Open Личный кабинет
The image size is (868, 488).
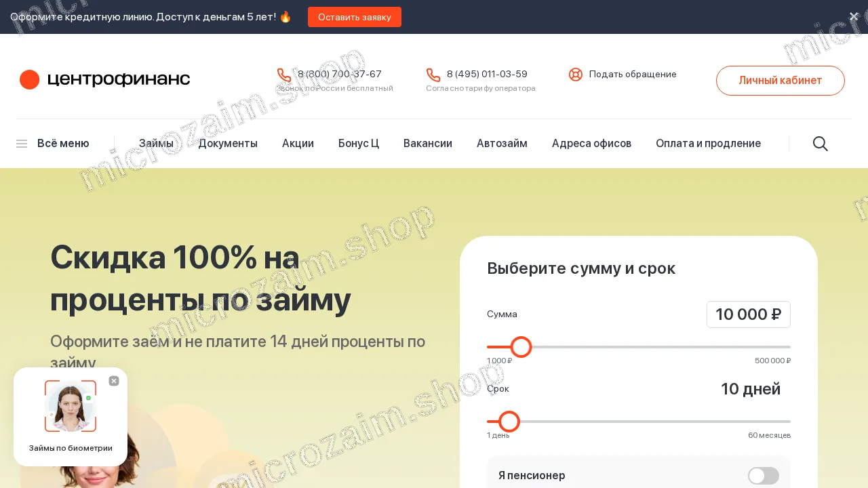(x=781, y=81)
